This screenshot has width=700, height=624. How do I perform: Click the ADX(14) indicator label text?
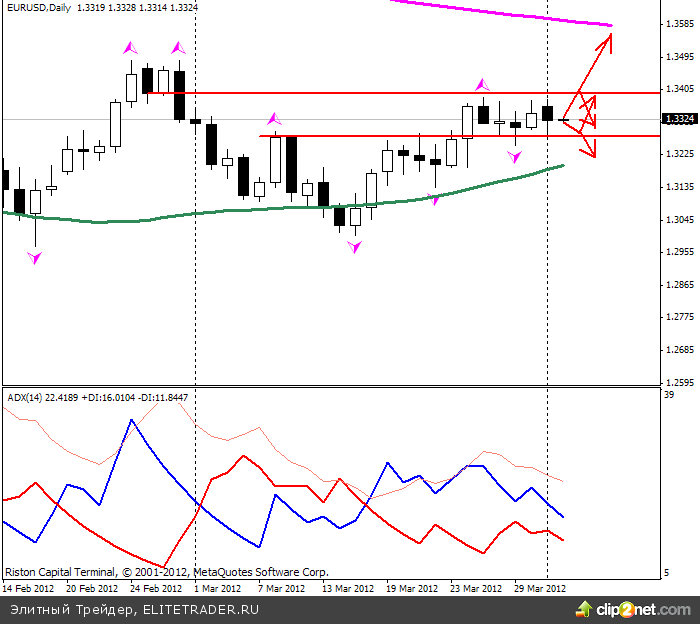(x=97, y=397)
